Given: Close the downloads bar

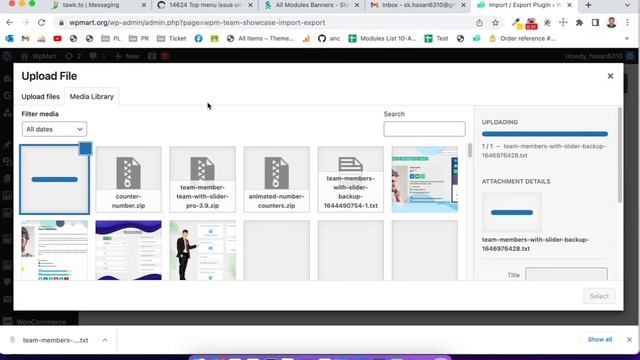Looking at the screenshot, I should pyautogui.click(x=629, y=340).
